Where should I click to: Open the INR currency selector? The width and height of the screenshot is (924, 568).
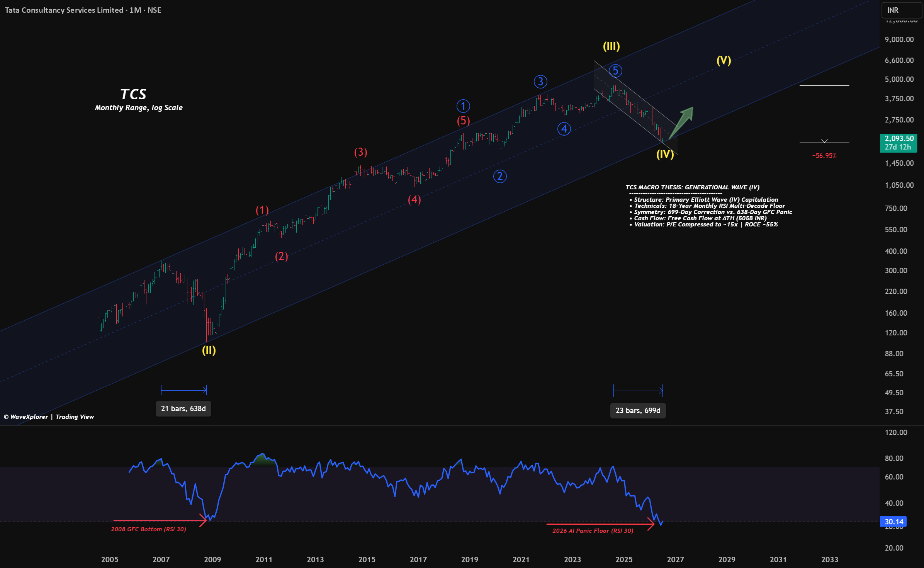(x=902, y=10)
